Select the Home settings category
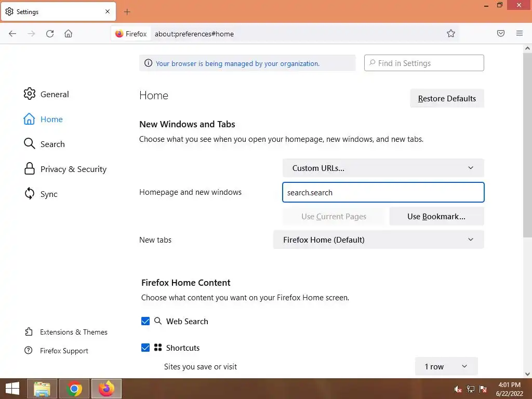The width and height of the screenshot is (532, 399). (43, 119)
